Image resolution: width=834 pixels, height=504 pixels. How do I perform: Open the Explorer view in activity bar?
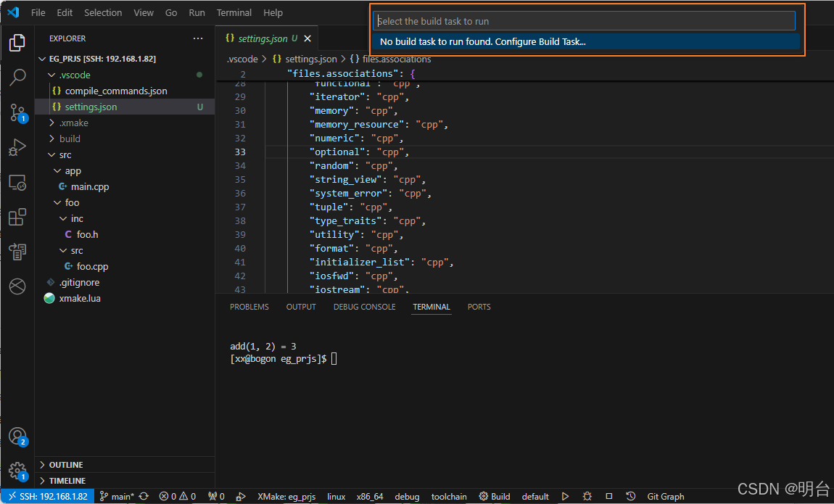[17, 43]
